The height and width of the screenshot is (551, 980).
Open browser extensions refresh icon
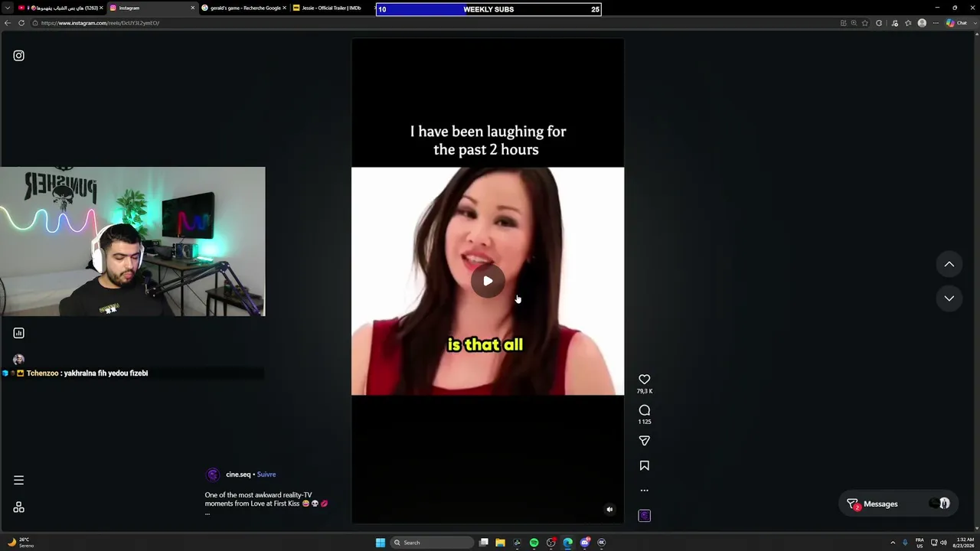tap(879, 23)
